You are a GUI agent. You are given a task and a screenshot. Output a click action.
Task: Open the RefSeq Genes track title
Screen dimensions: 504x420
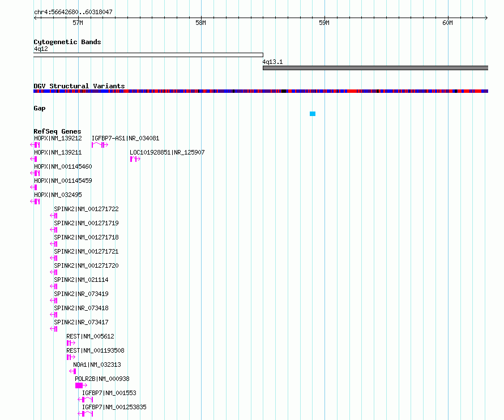57,131
